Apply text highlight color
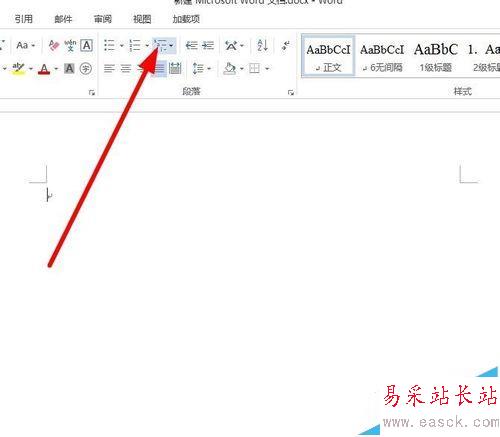500x437 pixels. (x=18, y=68)
